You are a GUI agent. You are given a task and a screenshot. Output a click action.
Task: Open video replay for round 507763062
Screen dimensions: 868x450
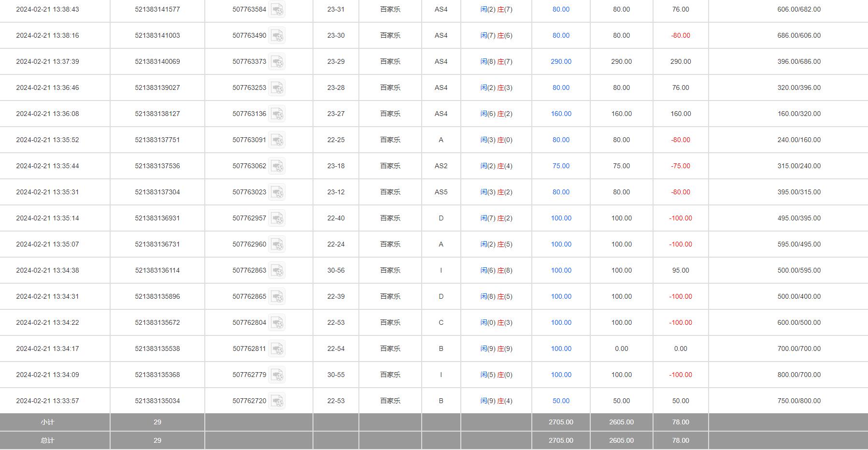pos(277,166)
